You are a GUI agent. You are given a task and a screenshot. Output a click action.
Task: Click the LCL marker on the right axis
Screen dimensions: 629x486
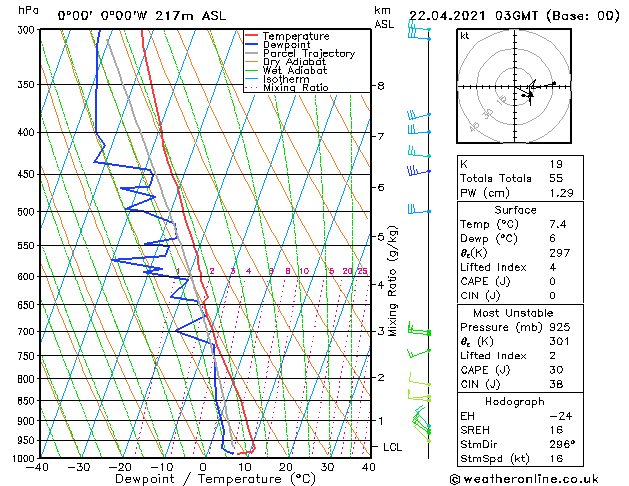(391, 447)
